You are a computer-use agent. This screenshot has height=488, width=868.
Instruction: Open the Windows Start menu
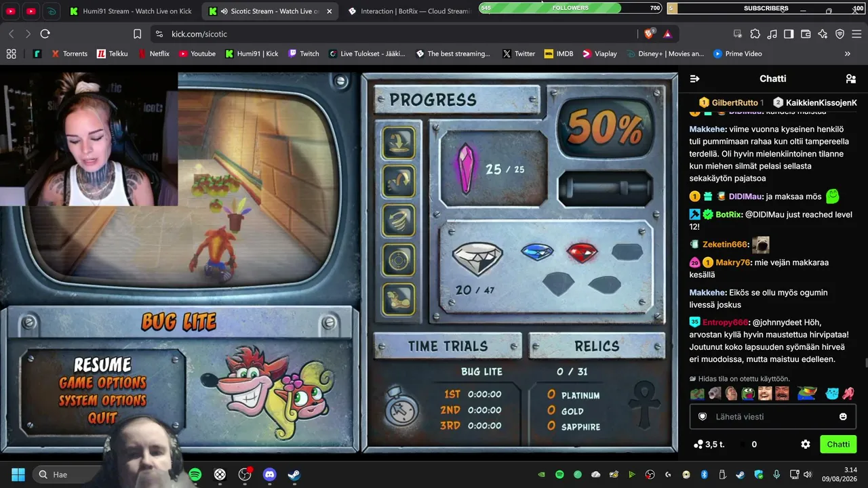coord(18,474)
